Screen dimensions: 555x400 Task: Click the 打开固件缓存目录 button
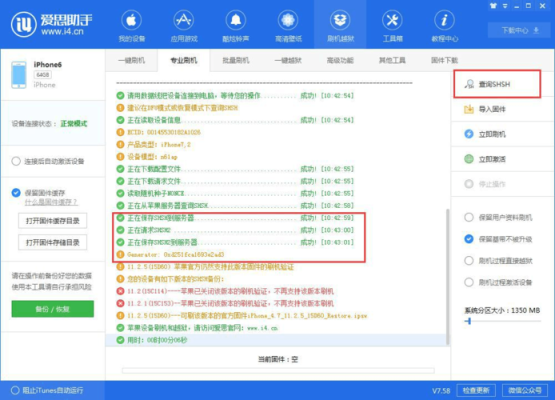pos(52,221)
